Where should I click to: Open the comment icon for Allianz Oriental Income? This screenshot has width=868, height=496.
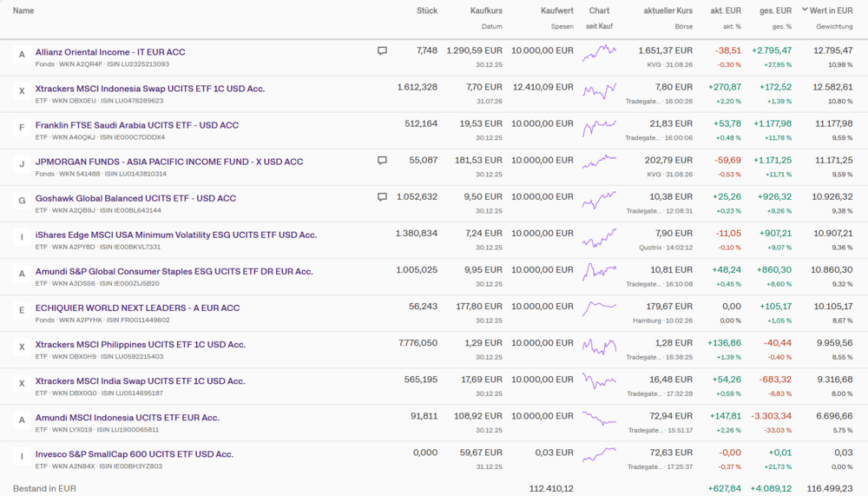coord(382,51)
